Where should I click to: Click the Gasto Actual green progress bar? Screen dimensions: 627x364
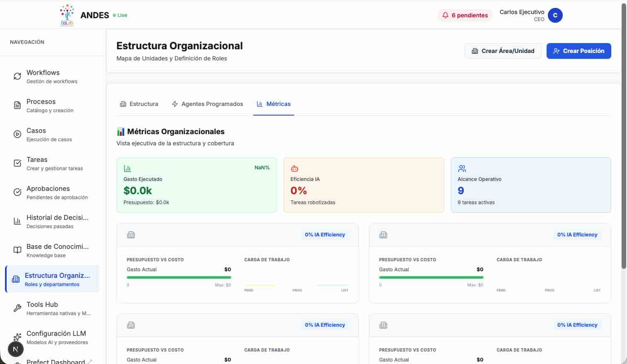179,277
